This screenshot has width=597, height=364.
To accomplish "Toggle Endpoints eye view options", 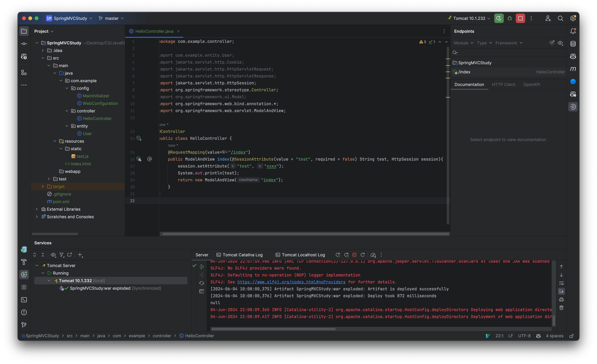I will [x=560, y=43].
